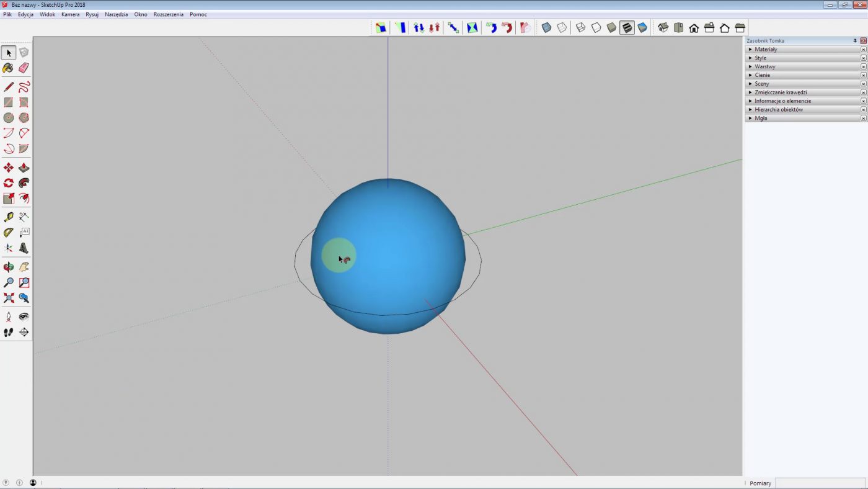Enable X-ray face style
Image resolution: width=868 pixels, height=489 pixels.
[546, 27]
